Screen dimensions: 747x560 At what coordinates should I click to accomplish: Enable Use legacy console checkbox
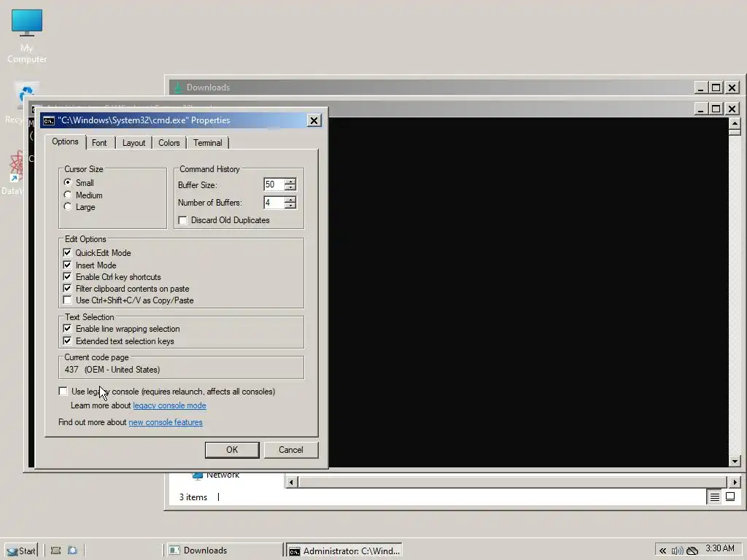63,391
